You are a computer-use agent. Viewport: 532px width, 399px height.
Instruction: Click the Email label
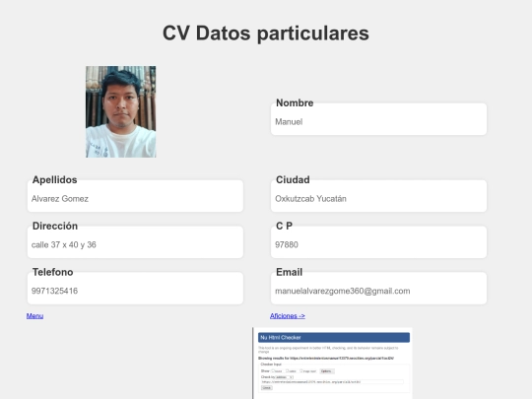coord(289,272)
